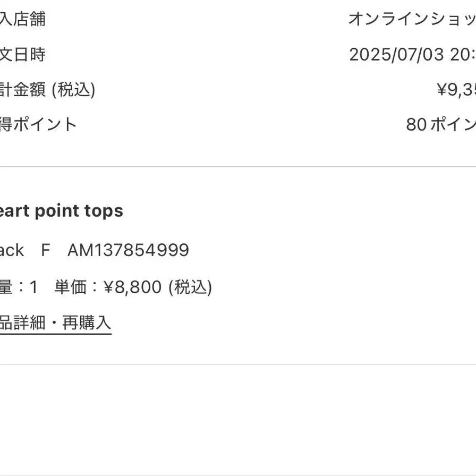
Task: Select the product code AM137854999
Action: (128, 250)
